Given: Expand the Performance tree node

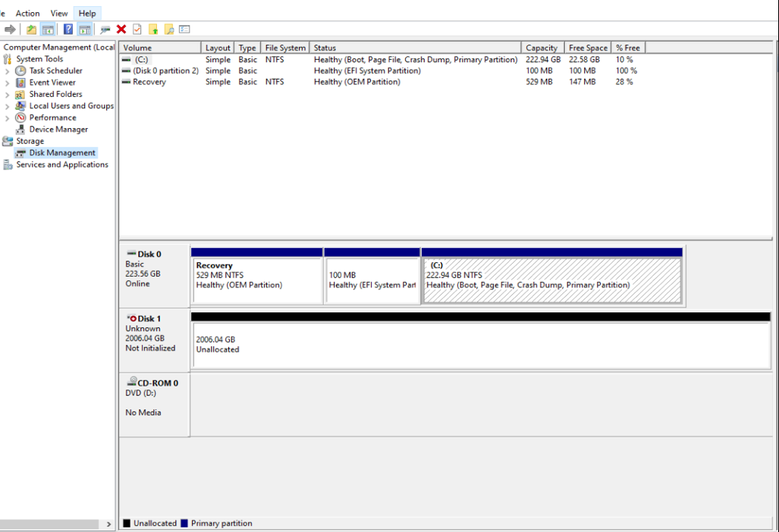Looking at the screenshot, I should [8, 118].
